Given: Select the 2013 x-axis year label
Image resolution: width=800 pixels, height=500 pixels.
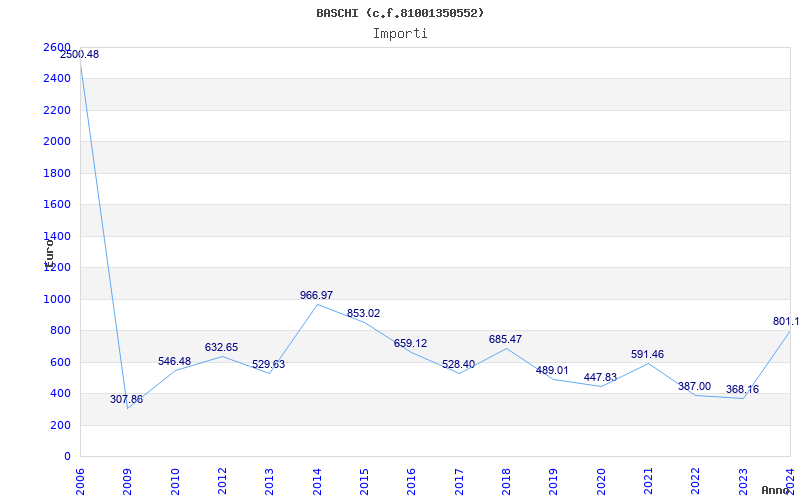Looking at the screenshot, I should [270, 482].
